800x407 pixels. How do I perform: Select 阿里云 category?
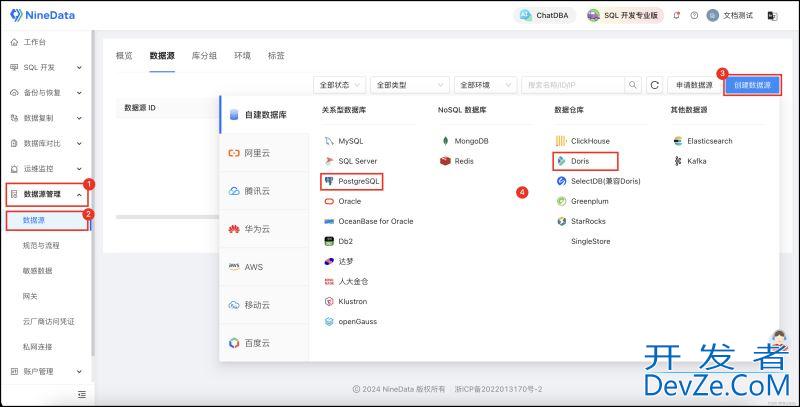click(x=264, y=153)
